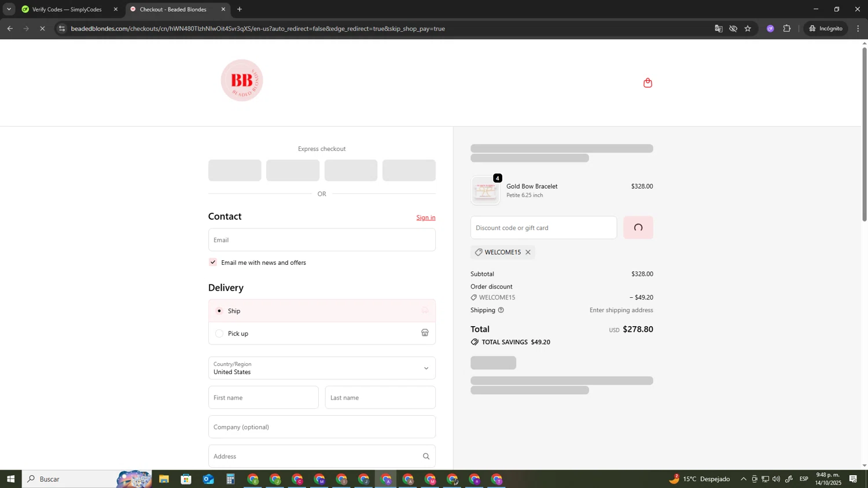Open Microsoft Store from the taskbar
The image size is (868, 488).
pos(186,479)
